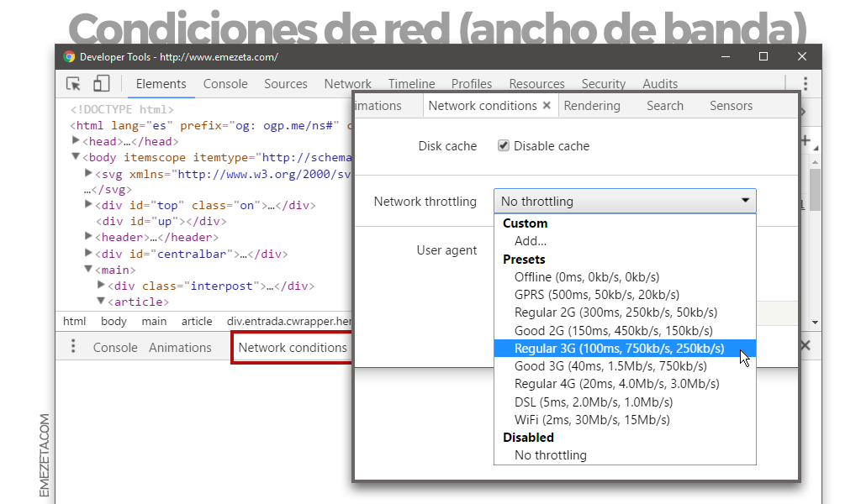Open the DevTools three-dot main menu

[805, 83]
